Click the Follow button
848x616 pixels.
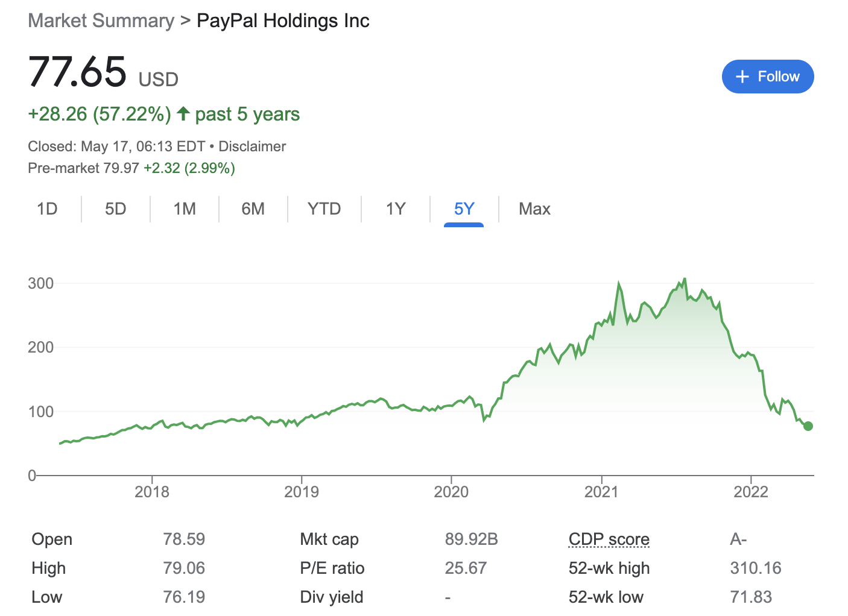[x=768, y=77]
